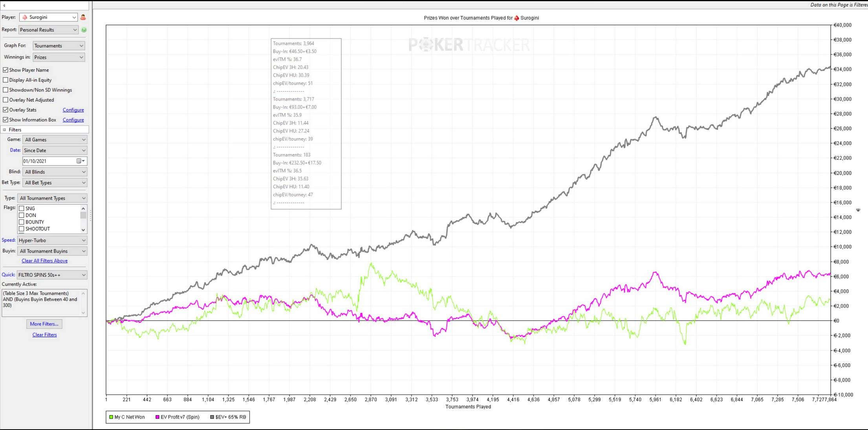Click the player search icon next to Surogini
Image resolution: width=868 pixels, height=430 pixels.
[83, 17]
